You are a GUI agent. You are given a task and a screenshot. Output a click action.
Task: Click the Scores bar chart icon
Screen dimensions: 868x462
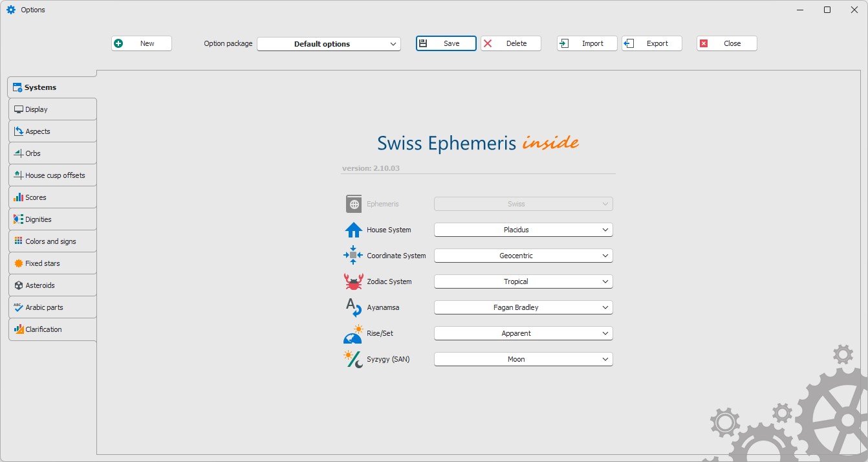[19, 197]
